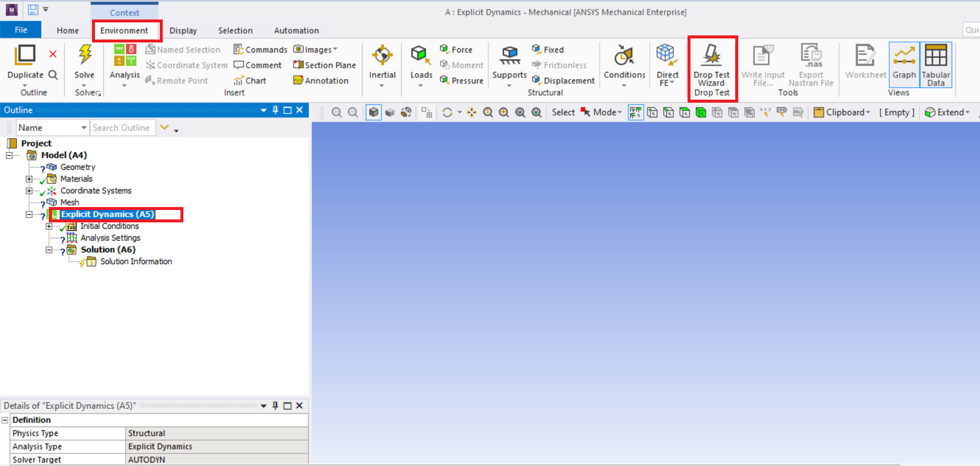Open the File menu
Image resolution: width=980 pixels, height=466 pixels.
[21, 30]
